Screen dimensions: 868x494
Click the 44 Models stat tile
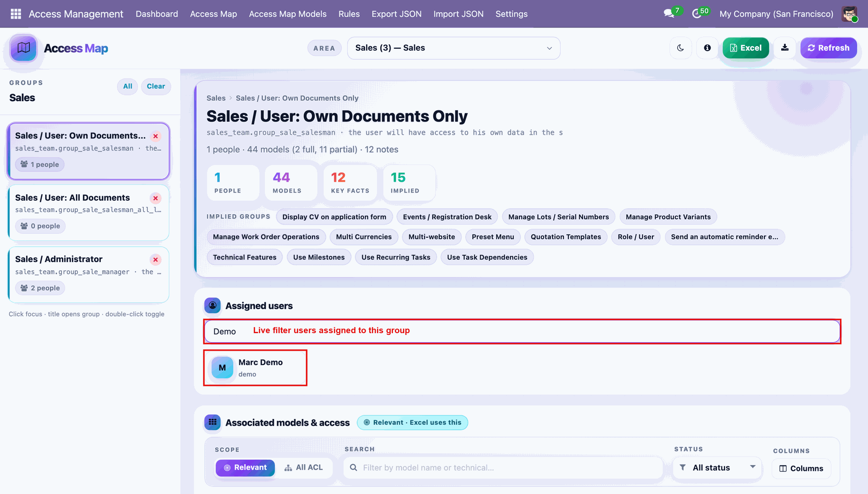pos(291,183)
